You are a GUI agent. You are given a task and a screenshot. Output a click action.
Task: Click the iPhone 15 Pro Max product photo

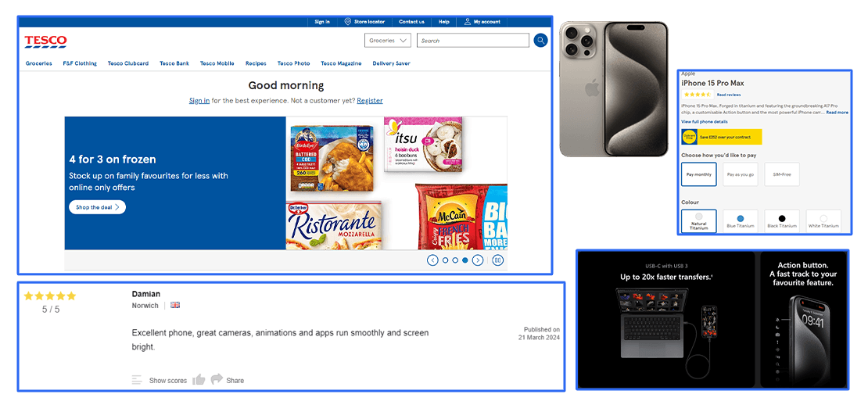[613, 89]
